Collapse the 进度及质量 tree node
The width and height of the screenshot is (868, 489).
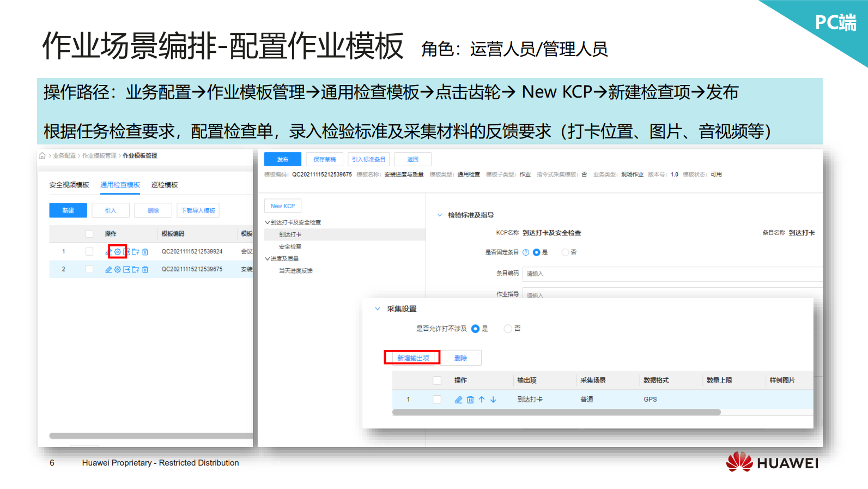click(268, 259)
